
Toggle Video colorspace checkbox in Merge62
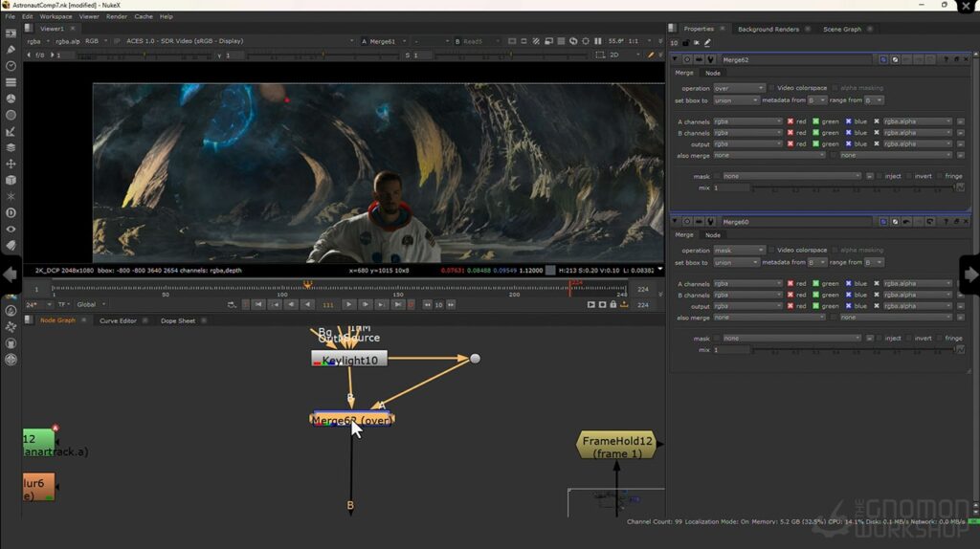(x=771, y=88)
